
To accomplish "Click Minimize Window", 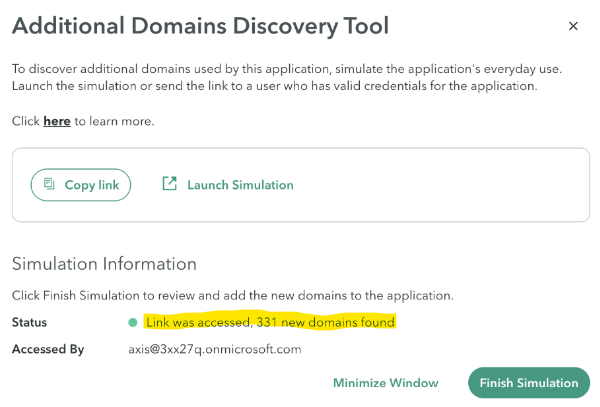I will 386,383.
